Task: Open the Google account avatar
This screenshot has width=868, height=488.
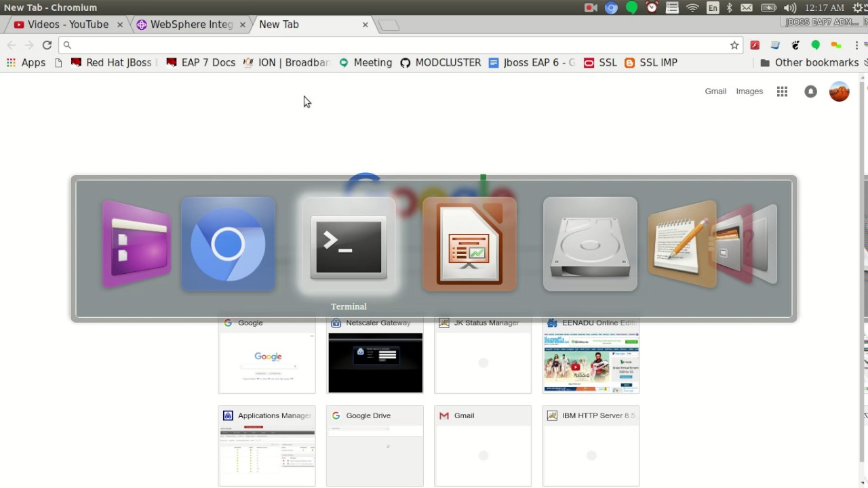Action: point(839,91)
